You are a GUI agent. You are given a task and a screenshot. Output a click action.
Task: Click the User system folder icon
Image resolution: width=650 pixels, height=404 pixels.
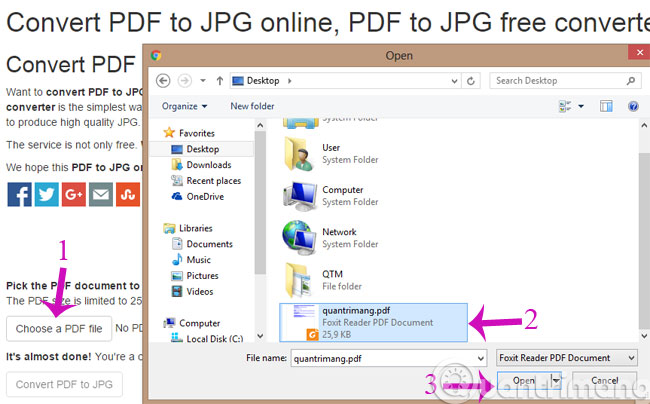point(298,153)
